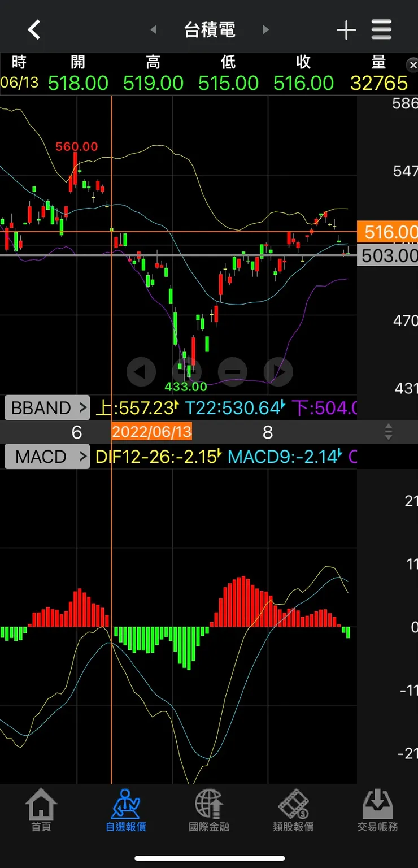Tap the 560.00 high price annotation
The height and width of the screenshot is (868, 418).
77,147
